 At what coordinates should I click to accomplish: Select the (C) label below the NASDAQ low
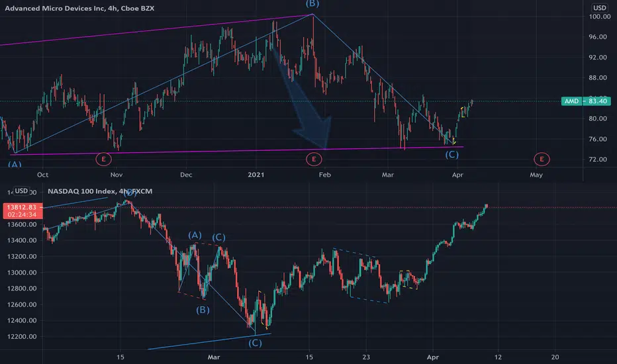coord(255,343)
